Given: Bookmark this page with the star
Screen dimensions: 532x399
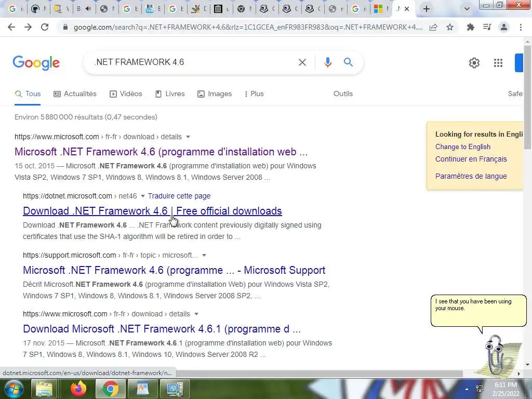Looking at the screenshot, I should [x=450, y=27].
